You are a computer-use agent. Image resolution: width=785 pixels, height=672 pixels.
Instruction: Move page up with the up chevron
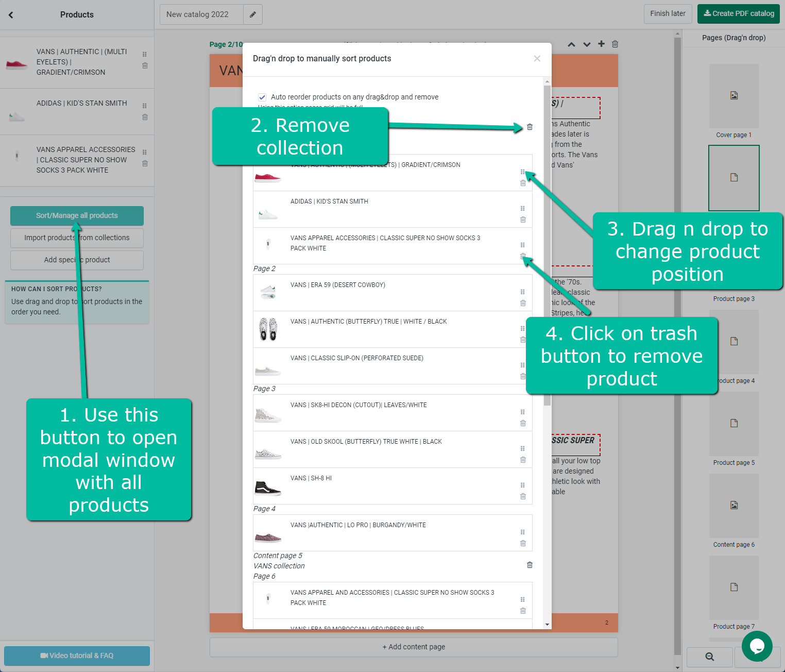point(571,44)
